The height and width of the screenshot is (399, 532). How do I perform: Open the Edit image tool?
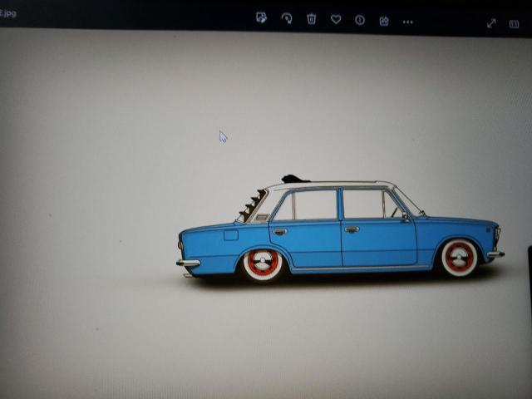pos(261,18)
